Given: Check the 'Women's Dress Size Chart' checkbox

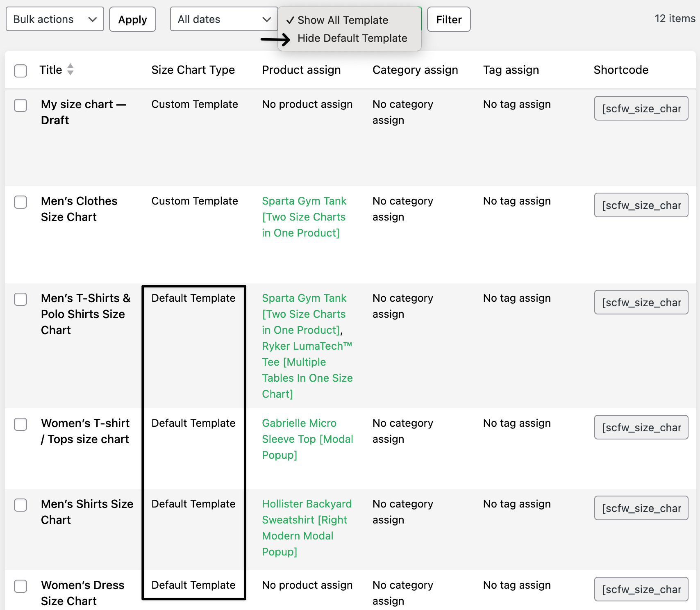Looking at the screenshot, I should coord(20,586).
